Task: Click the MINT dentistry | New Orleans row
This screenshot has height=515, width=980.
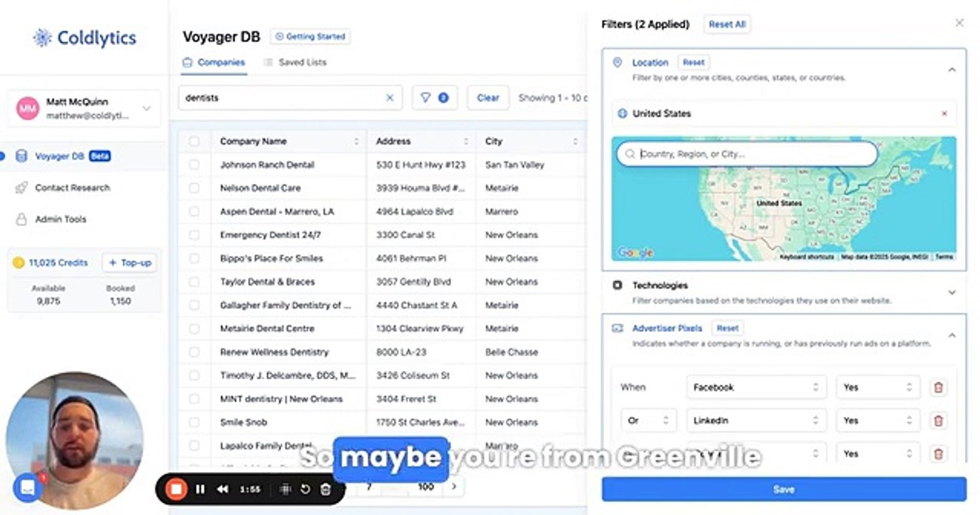Action: click(x=383, y=398)
